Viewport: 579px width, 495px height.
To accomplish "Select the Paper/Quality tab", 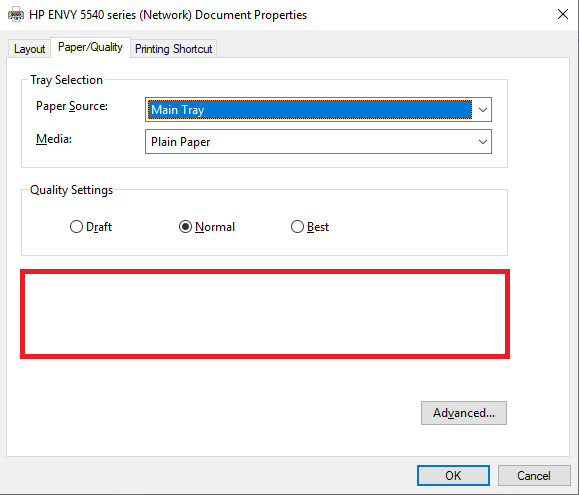I will (x=90, y=47).
